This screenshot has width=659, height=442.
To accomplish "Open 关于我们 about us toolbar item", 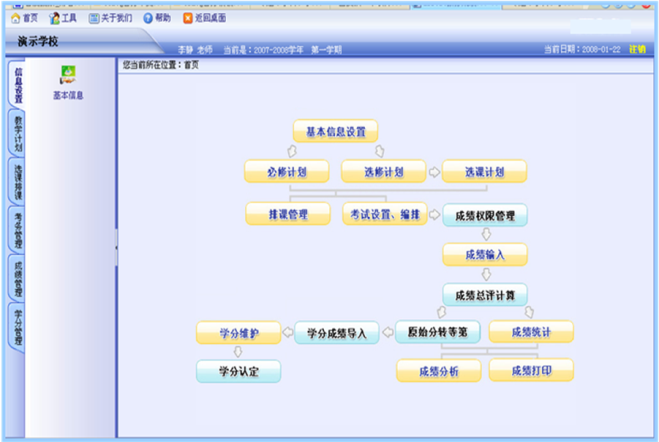I will [x=111, y=18].
